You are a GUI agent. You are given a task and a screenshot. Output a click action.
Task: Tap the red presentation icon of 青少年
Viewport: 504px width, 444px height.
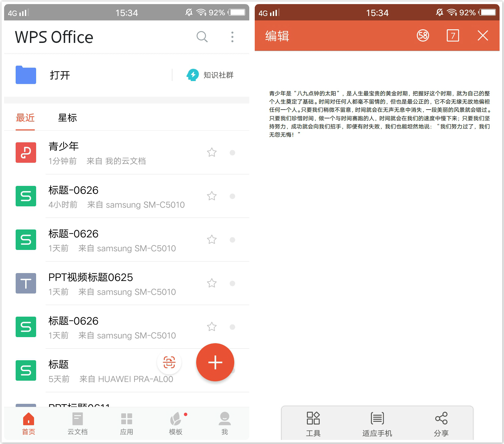tap(26, 153)
